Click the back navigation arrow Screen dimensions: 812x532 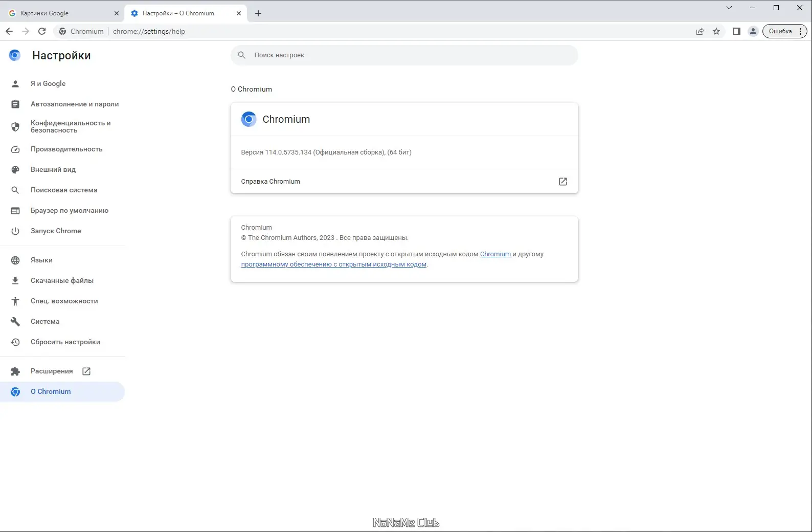pyautogui.click(x=9, y=31)
